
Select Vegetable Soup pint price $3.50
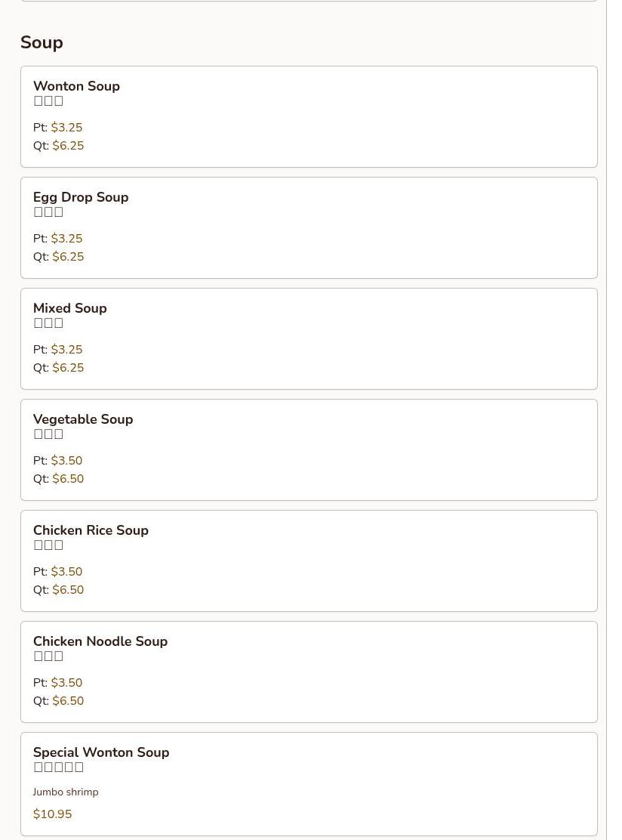(x=66, y=461)
